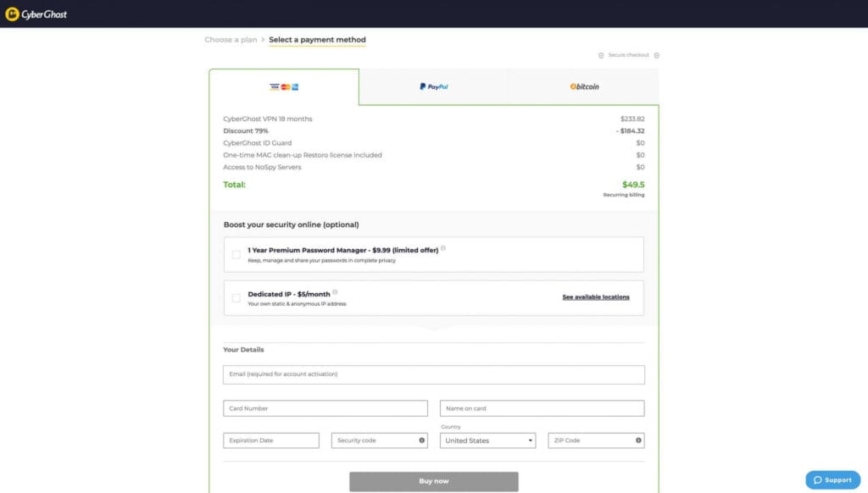Click the info icon beside Password Manager offer

coord(443,248)
